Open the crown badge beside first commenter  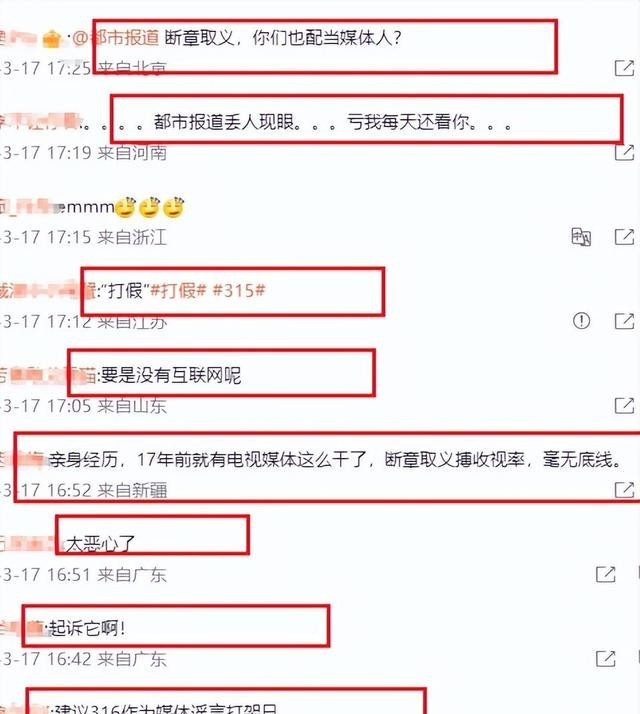point(52,39)
